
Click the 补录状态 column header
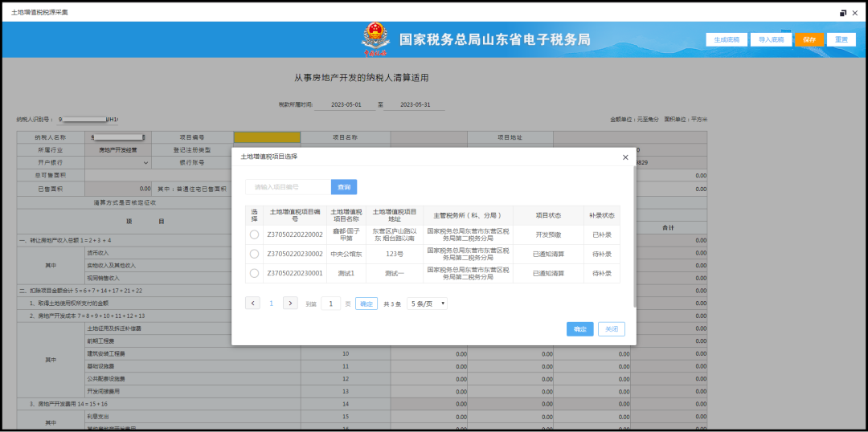[x=602, y=215]
